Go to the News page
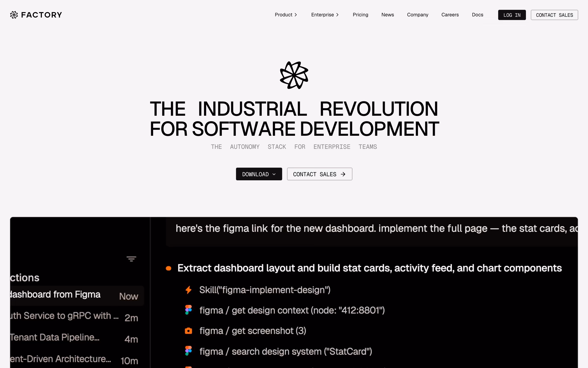The width and height of the screenshot is (588, 368). pos(388,15)
